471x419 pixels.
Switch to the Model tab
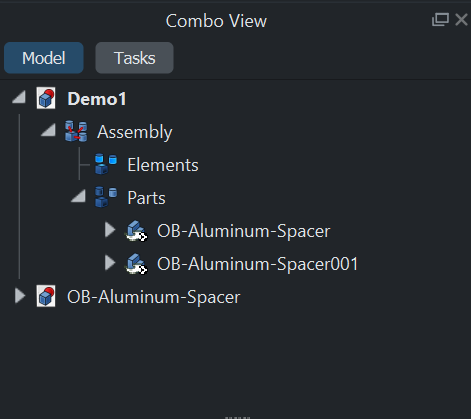click(x=44, y=58)
